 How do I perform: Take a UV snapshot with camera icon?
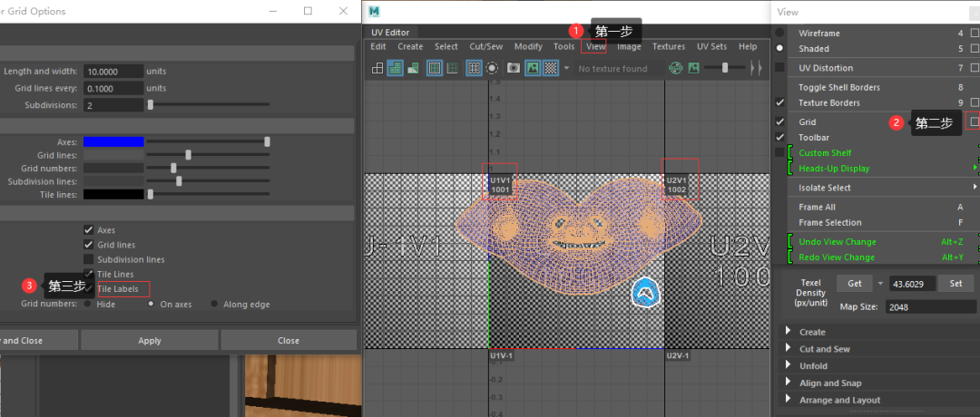pyautogui.click(x=513, y=68)
